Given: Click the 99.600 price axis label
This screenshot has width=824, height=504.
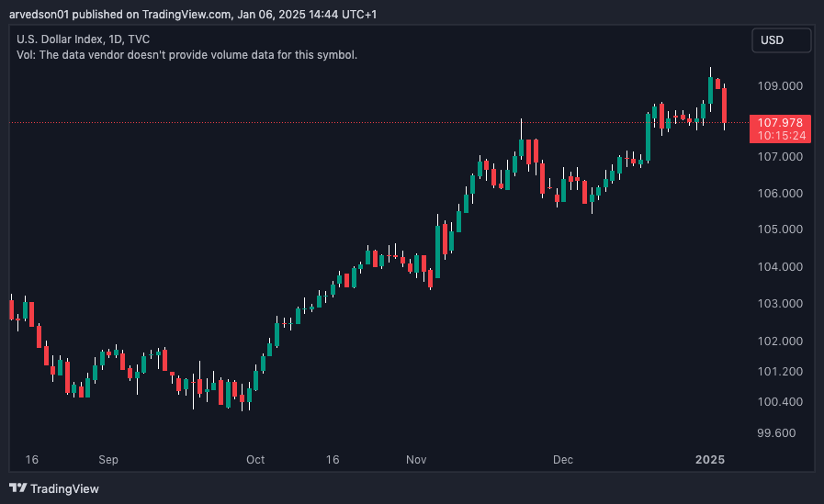Looking at the screenshot, I should (776, 433).
